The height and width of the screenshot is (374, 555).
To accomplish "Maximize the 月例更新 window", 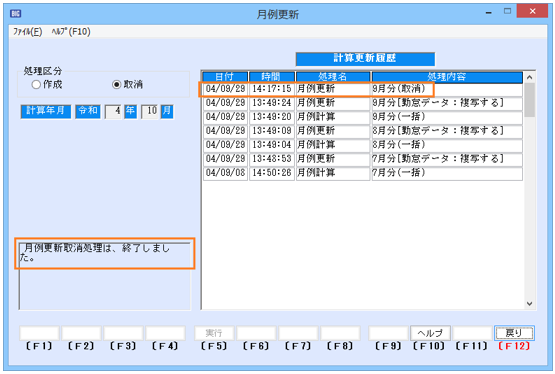I will point(508,12).
